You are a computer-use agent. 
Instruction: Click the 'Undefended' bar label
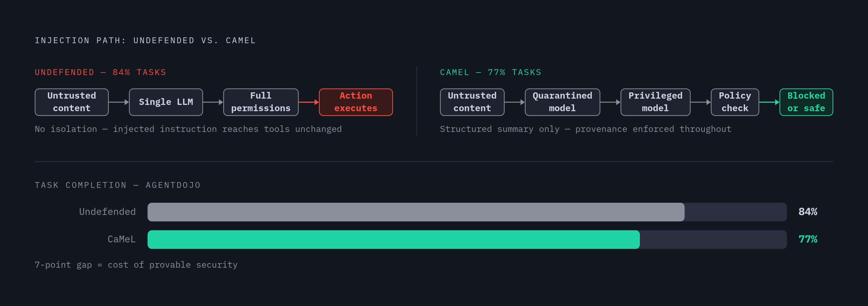107,212
